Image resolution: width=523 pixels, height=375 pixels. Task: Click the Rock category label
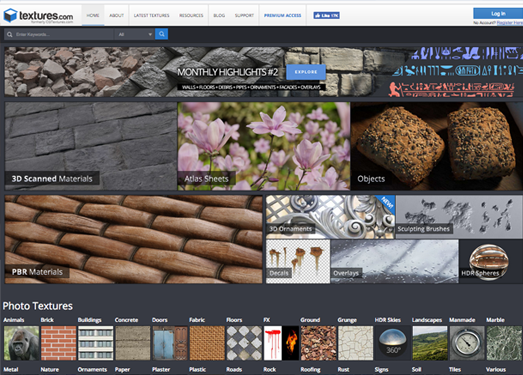(270, 369)
